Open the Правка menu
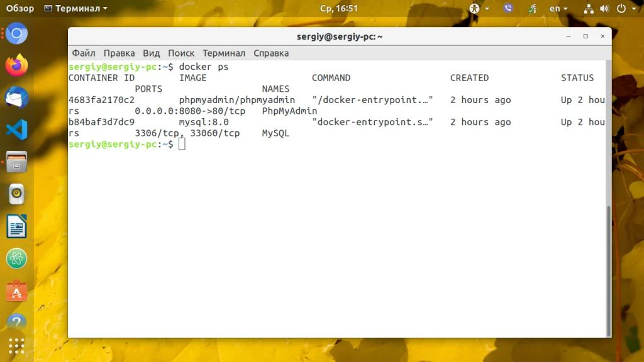The height and width of the screenshot is (362, 644). click(119, 53)
